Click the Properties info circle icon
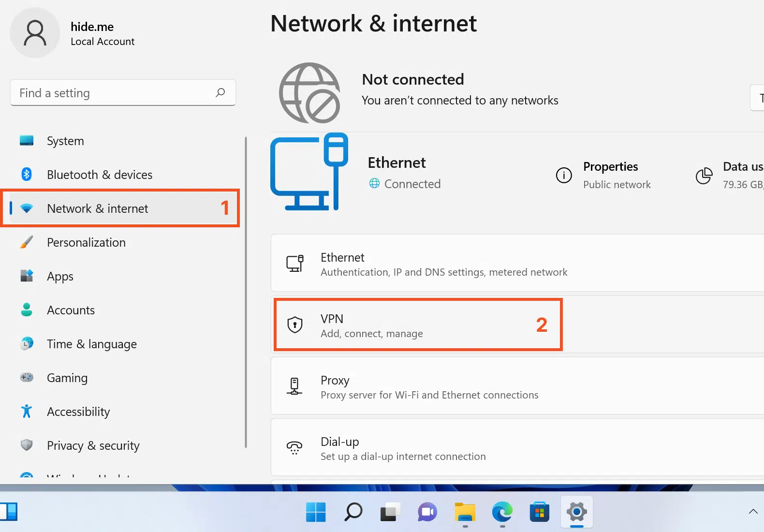 point(564,175)
